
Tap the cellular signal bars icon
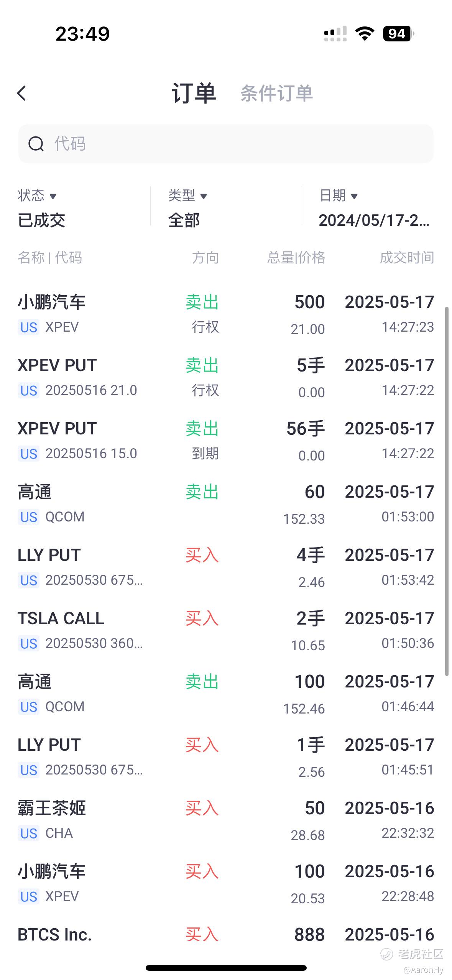(x=335, y=34)
